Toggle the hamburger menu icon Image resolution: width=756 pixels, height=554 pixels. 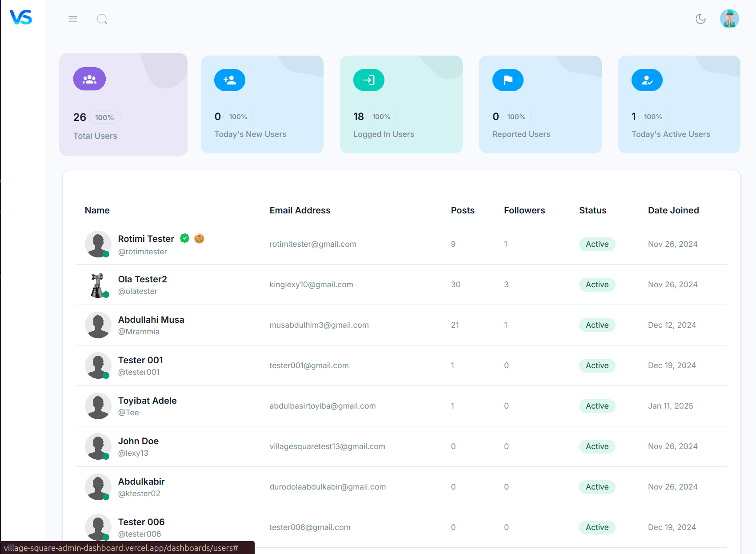pyautogui.click(x=73, y=19)
